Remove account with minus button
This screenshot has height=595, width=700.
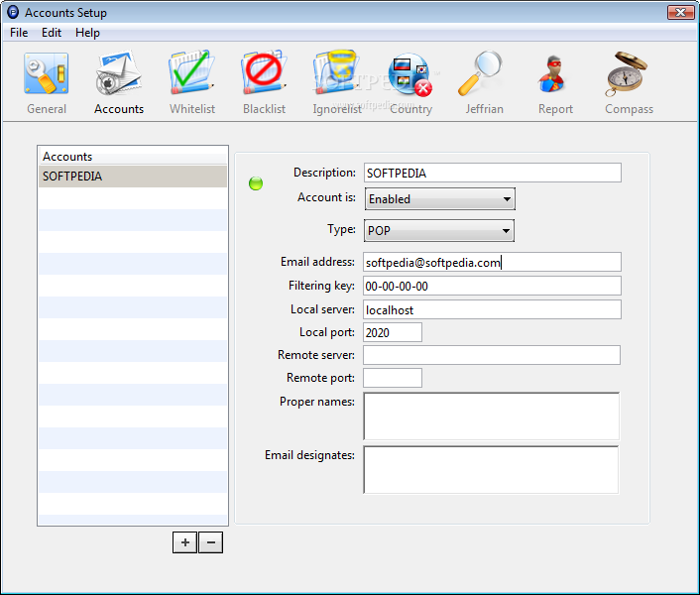click(x=211, y=542)
